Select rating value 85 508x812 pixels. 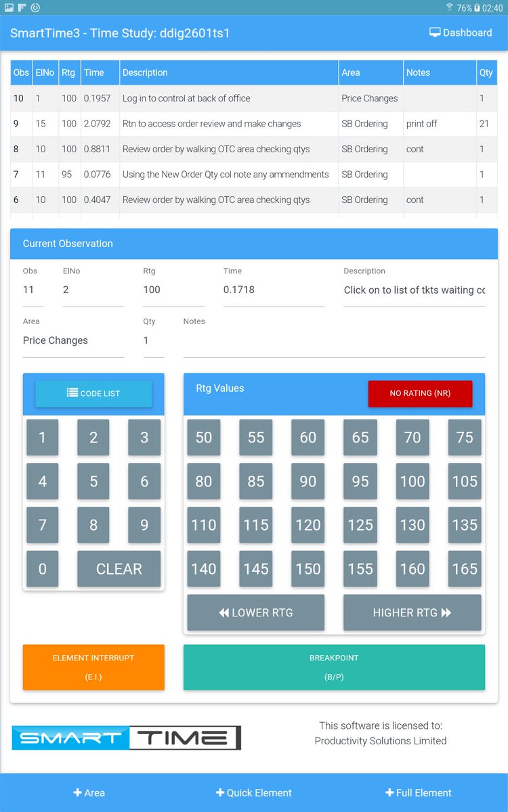point(256,481)
